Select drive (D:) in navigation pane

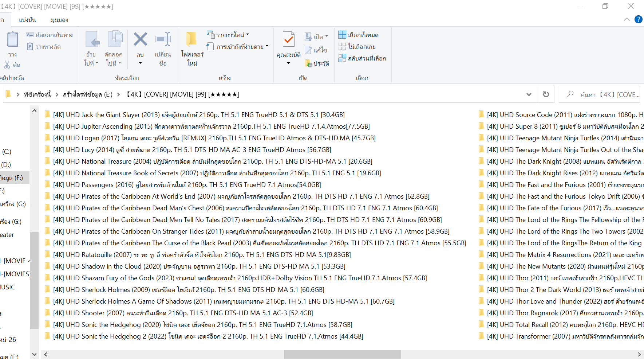(7, 165)
